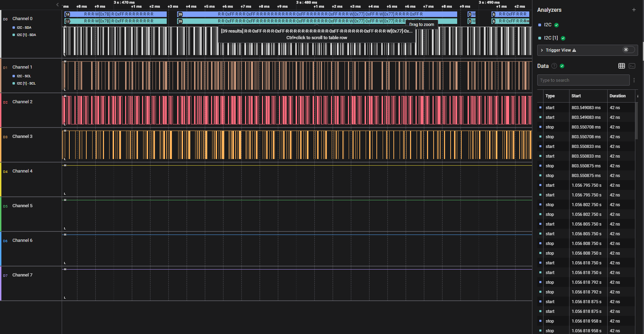Click the D5 channel tag
The width and height of the screenshot is (644, 334).
click(5, 206)
